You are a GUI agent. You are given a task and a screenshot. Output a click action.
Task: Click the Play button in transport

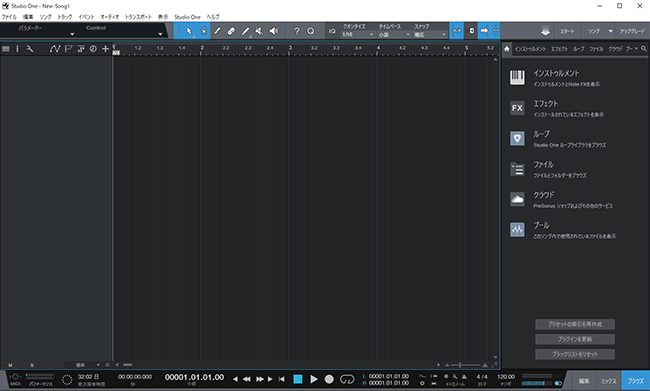coord(314,379)
